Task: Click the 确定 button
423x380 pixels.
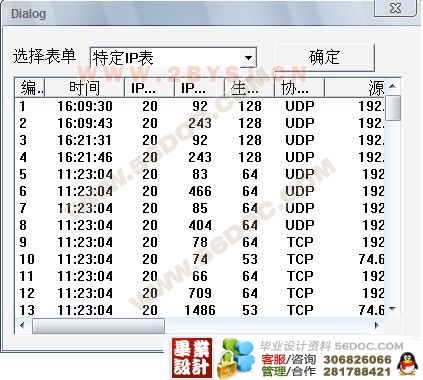Action: pos(324,57)
